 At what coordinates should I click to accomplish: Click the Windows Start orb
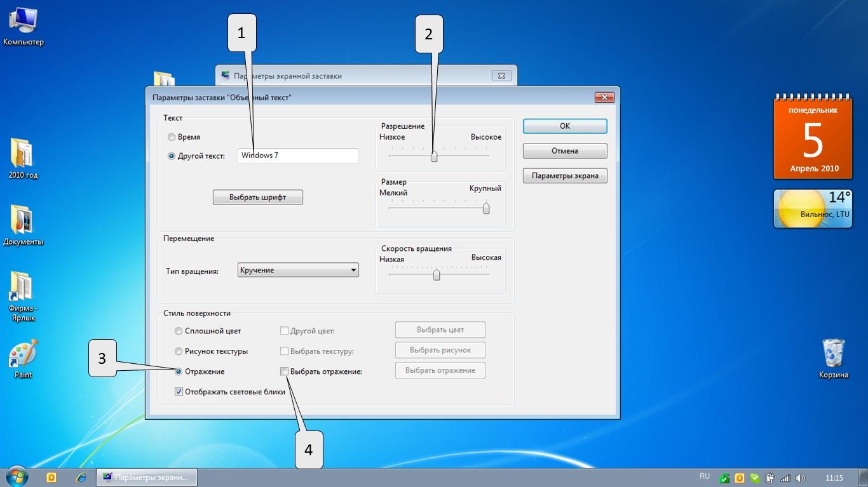17,477
